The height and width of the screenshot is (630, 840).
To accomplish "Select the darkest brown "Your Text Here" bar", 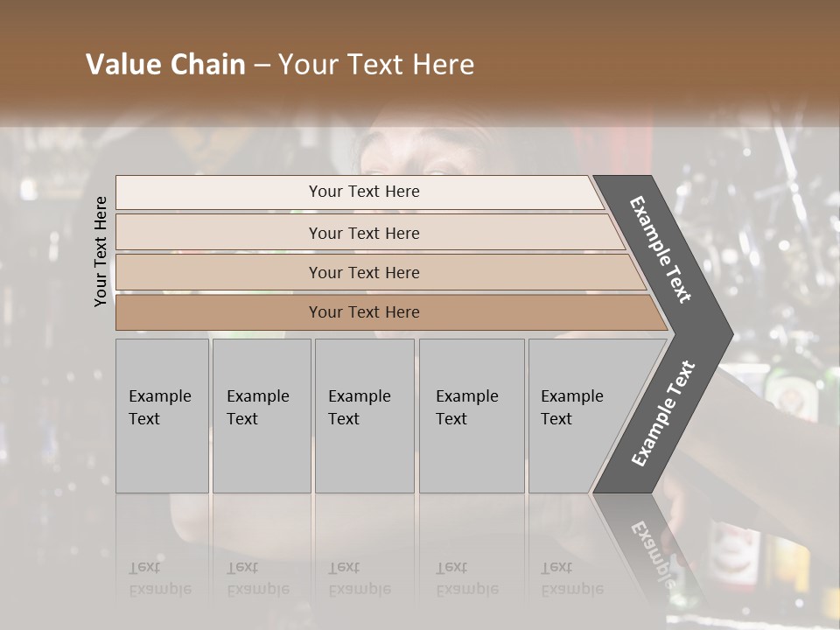I will [363, 312].
